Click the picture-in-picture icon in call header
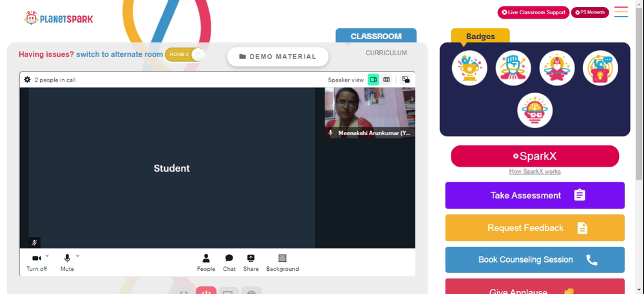Screen dimensions: 644x294 tap(405, 80)
